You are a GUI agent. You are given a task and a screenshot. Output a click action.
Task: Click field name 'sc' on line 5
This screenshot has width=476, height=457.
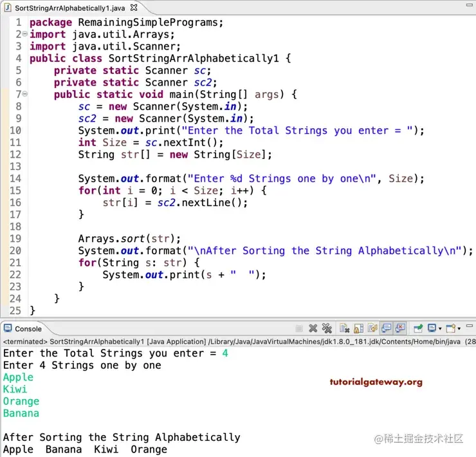(x=200, y=71)
